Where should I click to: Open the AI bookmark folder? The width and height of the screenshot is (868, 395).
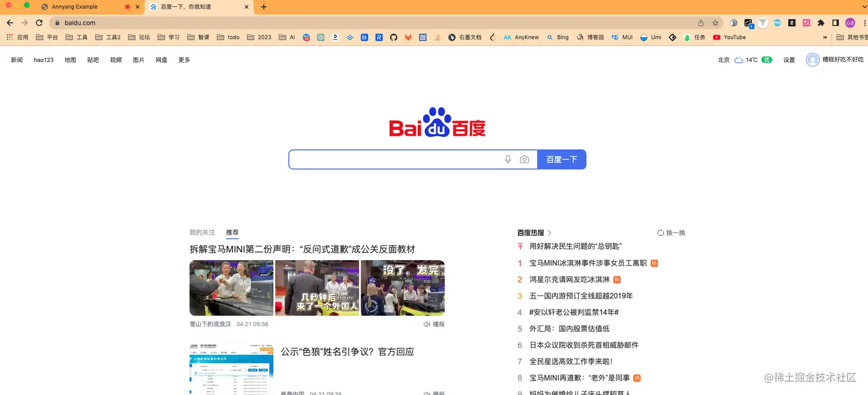pyautogui.click(x=287, y=37)
